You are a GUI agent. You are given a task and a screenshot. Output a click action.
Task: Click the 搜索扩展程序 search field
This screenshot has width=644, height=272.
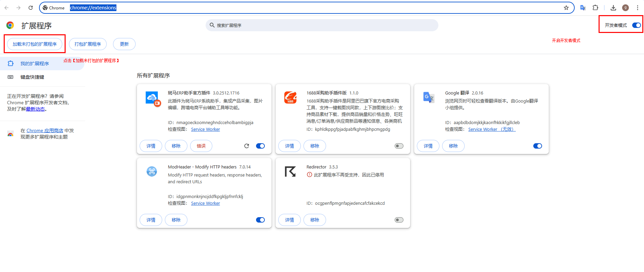click(x=322, y=25)
